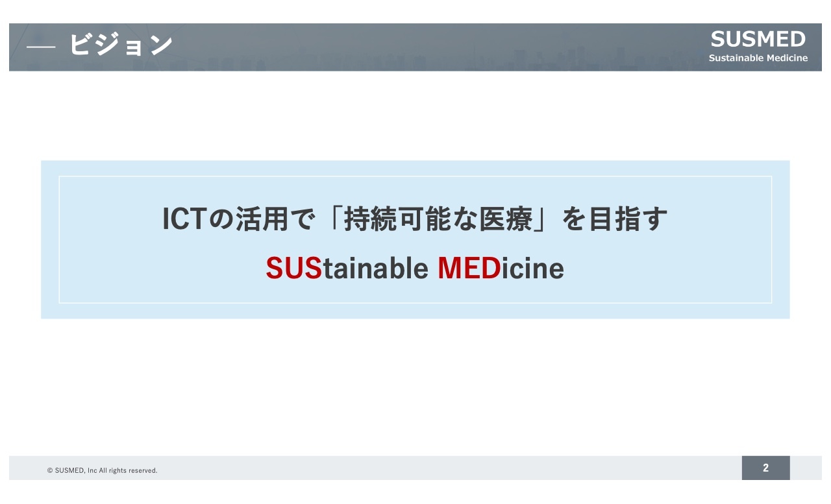Click the light gray footer bar
The height and width of the screenshot is (504, 831).
point(415,468)
